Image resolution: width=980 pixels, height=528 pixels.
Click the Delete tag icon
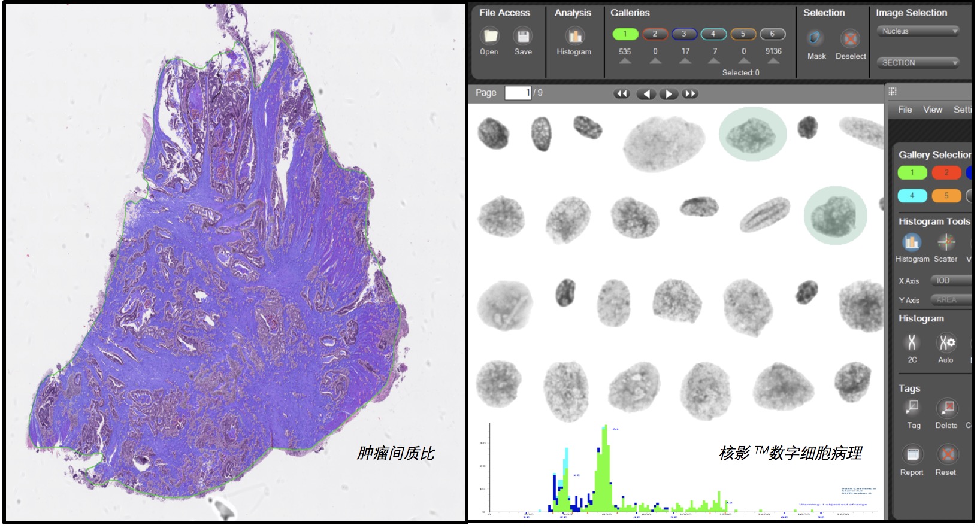(946, 408)
